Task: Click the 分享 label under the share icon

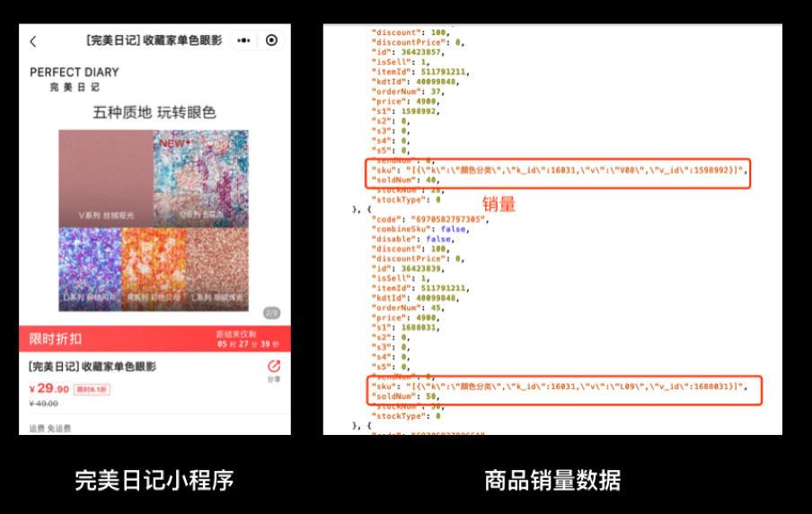Action: click(274, 379)
